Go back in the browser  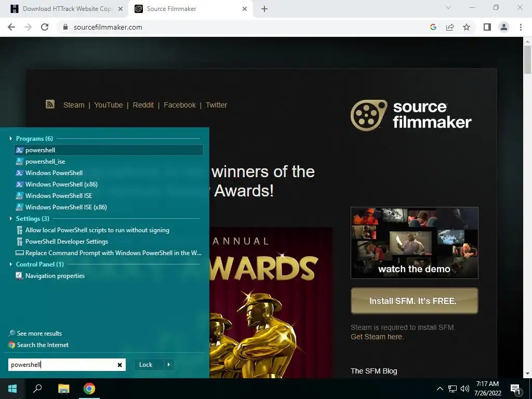(11, 27)
